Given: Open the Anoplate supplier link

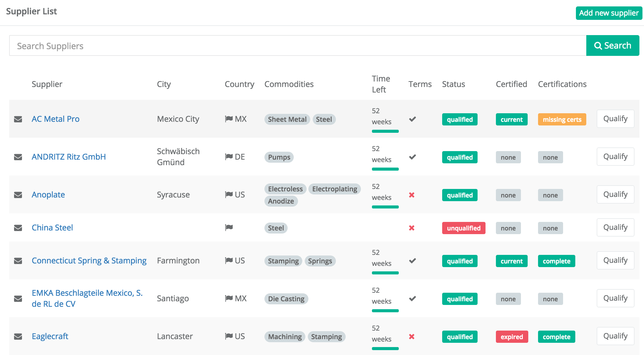Looking at the screenshot, I should pyautogui.click(x=48, y=194).
